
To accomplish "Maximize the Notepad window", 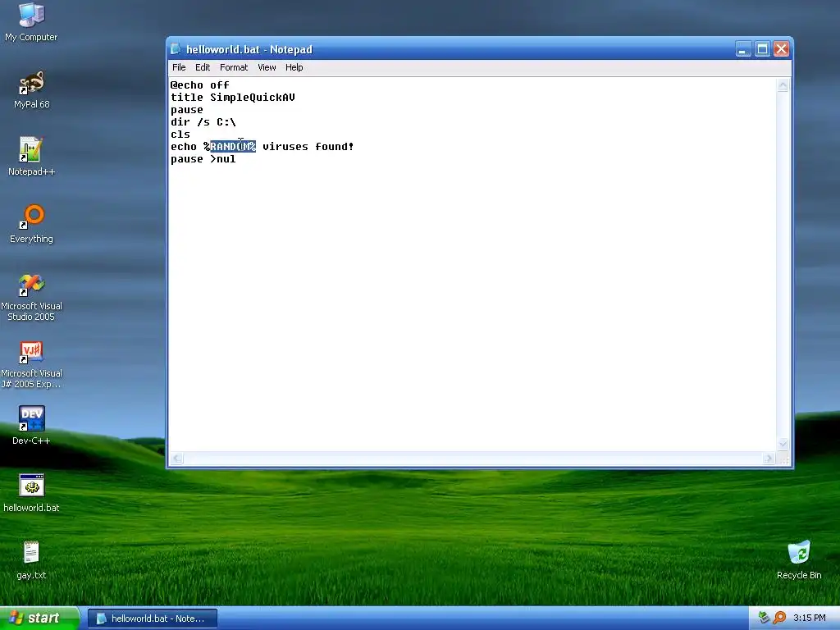I will (x=762, y=49).
